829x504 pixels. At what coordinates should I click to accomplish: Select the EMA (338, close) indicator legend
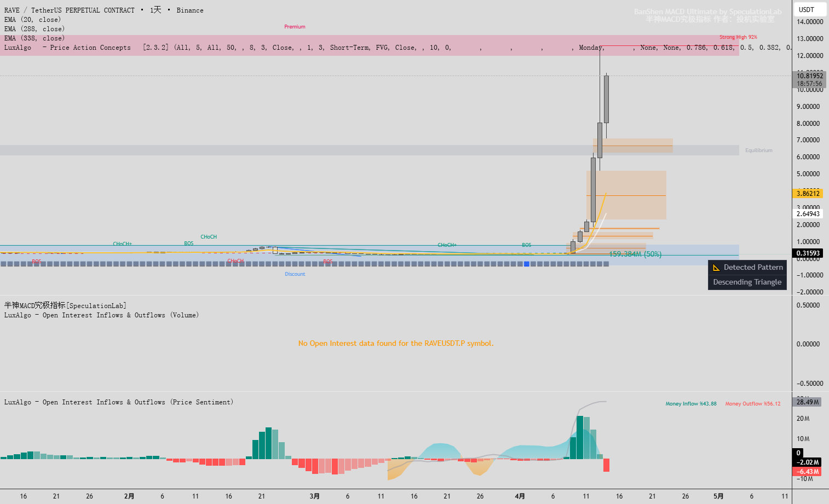34,38
